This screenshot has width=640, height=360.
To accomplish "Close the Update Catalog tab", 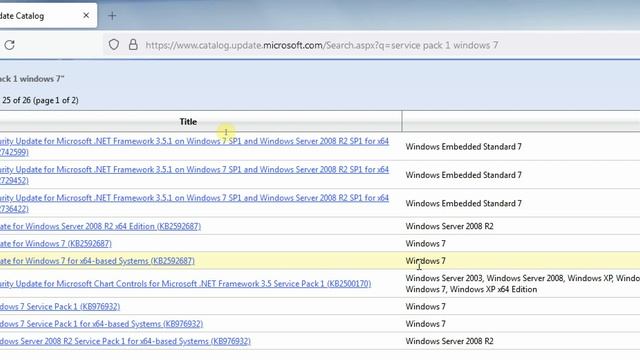I will pyautogui.click(x=86, y=16).
